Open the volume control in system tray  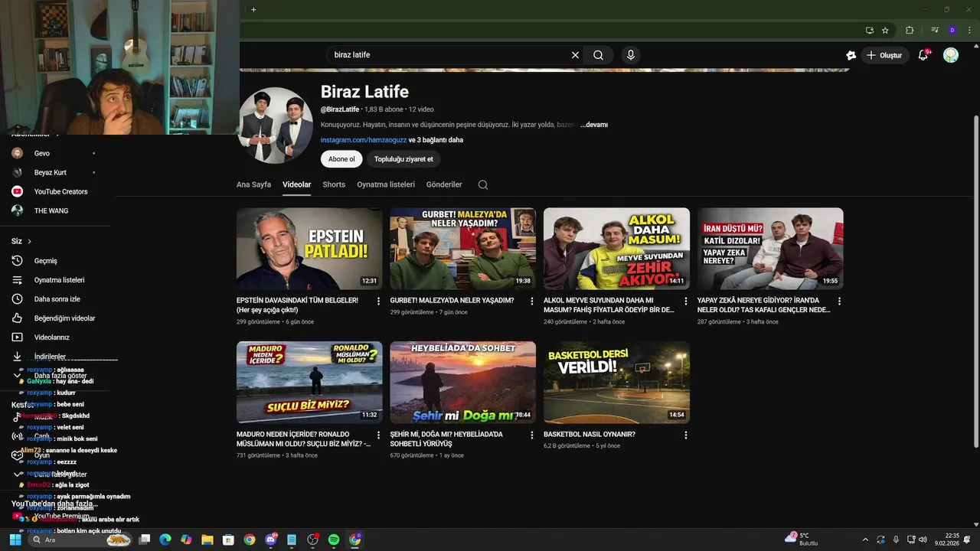coord(923,540)
